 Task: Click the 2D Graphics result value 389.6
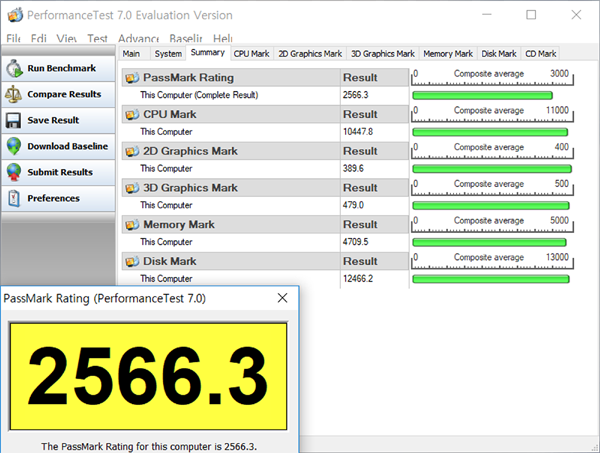click(353, 168)
